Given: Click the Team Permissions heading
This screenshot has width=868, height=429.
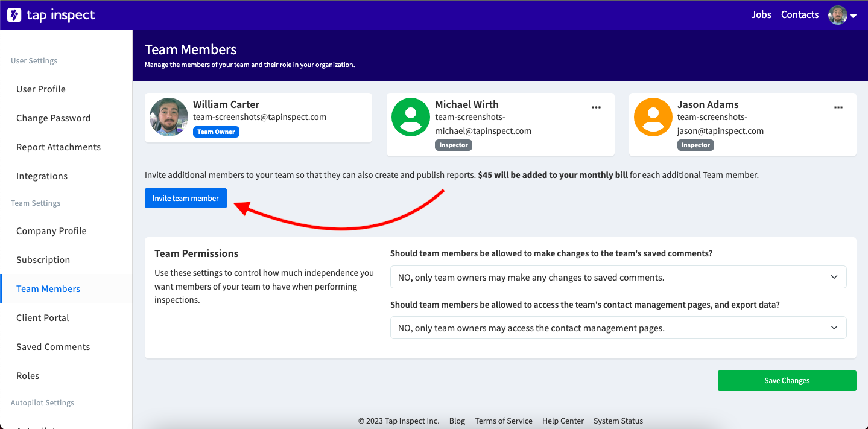Looking at the screenshot, I should coord(197,253).
